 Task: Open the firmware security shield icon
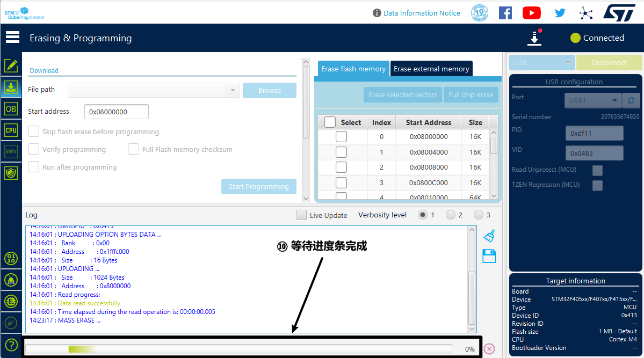point(11,173)
